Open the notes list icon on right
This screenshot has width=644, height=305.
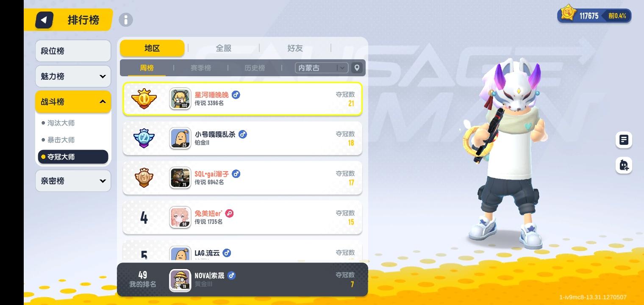point(624,140)
